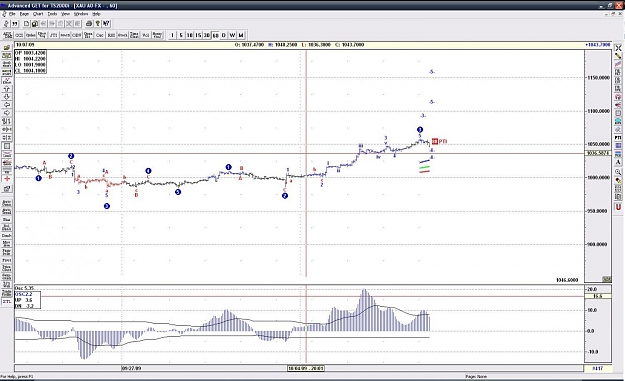Viewport: 625px width, 381px height.
Task: Open the File menu
Action: coord(12,14)
